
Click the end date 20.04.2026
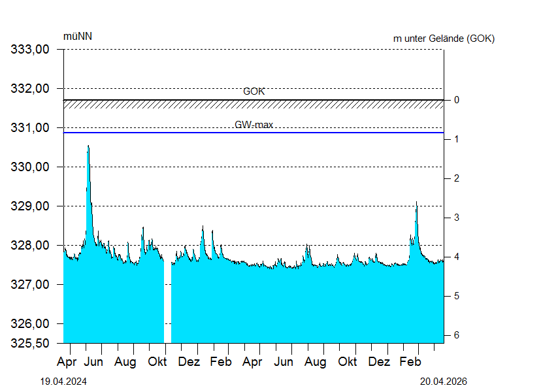click(x=444, y=381)
